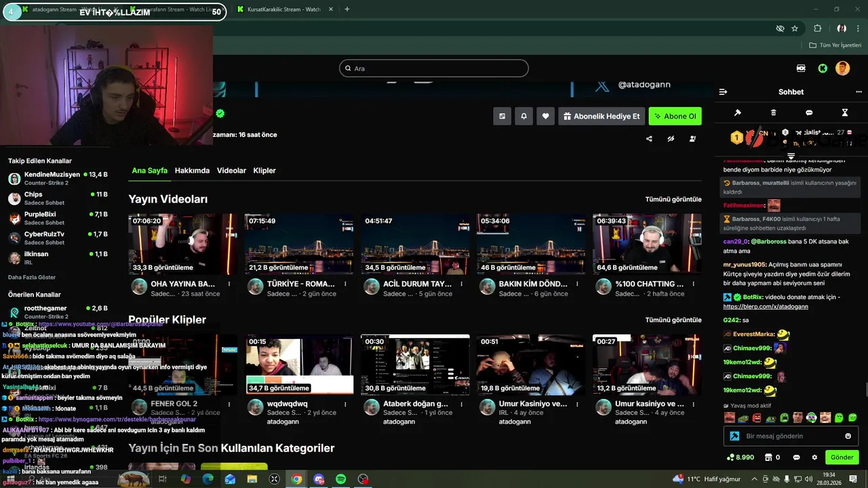Click the chat bubble icon near Gönder
The width and height of the screenshot is (868, 488).
[x=797, y=457]
